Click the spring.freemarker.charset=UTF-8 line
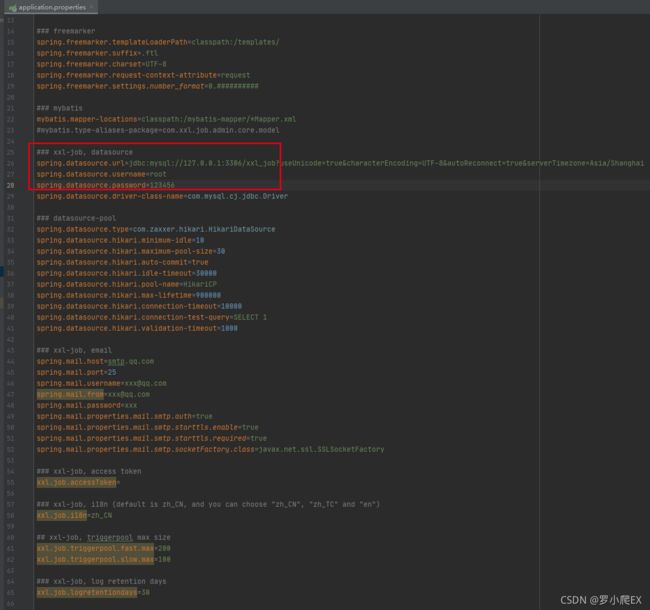Viewport: 650px width, 610px height. (101, 64)
